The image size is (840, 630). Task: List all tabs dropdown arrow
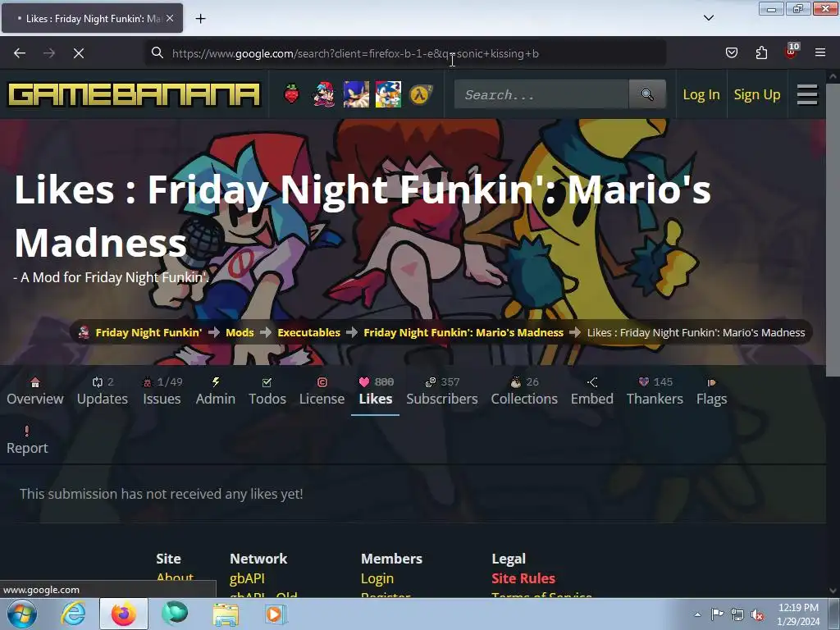708,18
